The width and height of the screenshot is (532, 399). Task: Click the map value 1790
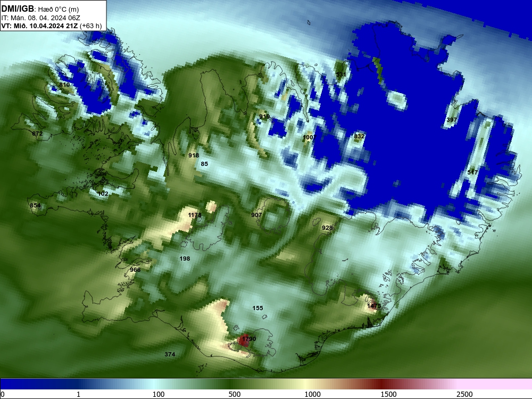tap(249, 339)
